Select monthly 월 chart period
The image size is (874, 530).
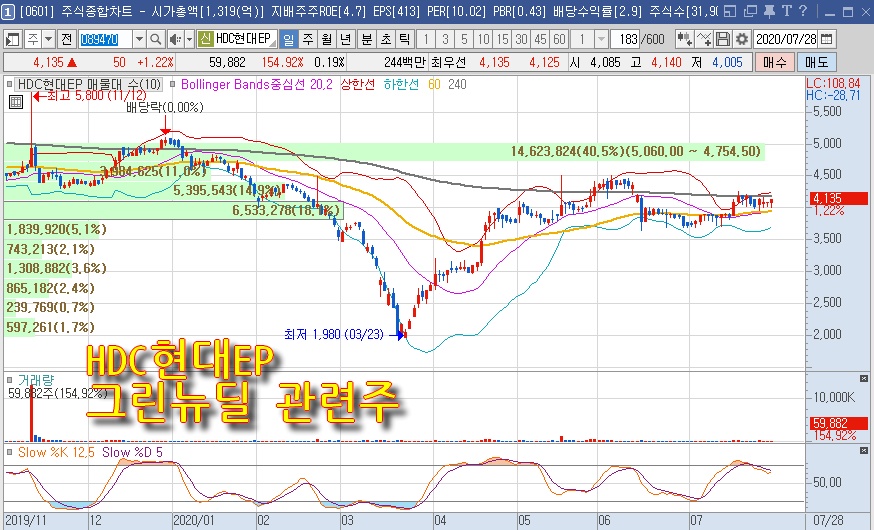(x=327, y=39)
